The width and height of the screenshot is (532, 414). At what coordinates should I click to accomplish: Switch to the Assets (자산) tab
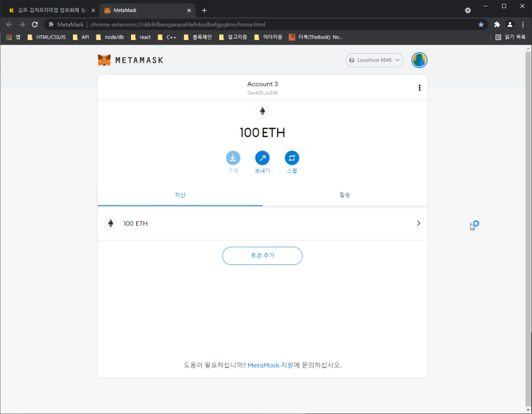click(180, 195)
